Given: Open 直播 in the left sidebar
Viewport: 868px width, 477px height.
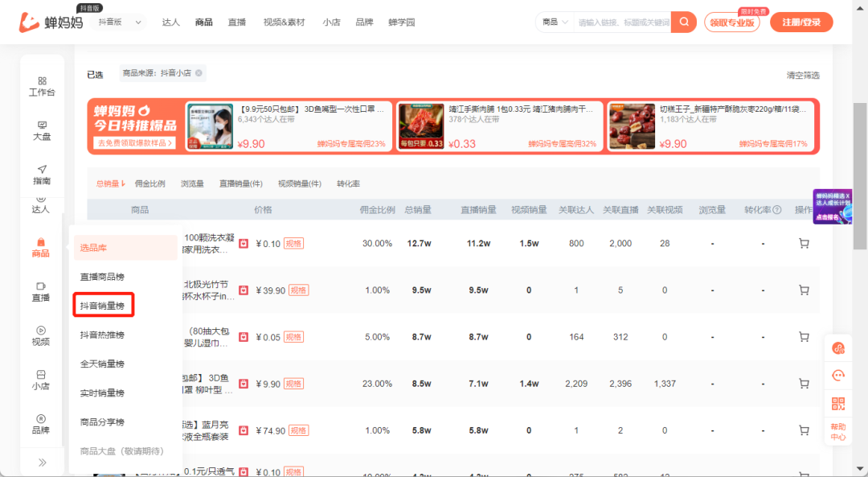Looking at the screenshot, I should (x=40, y=292).
